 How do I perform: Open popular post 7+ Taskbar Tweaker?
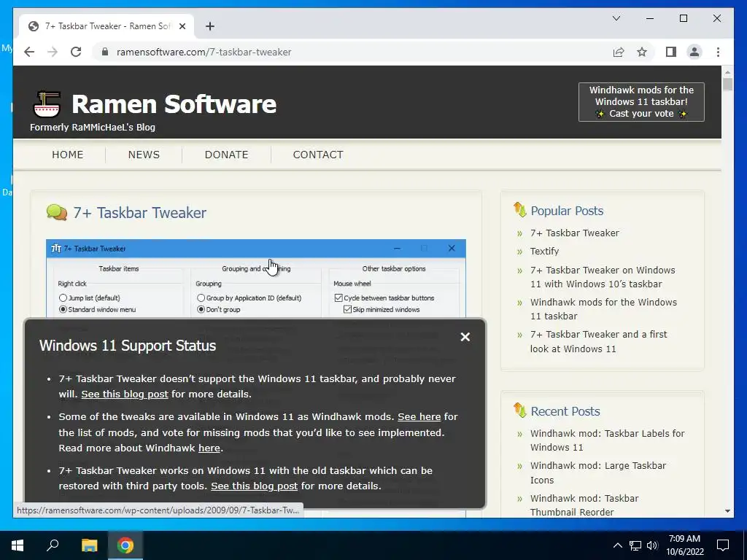tap(575, 233)
